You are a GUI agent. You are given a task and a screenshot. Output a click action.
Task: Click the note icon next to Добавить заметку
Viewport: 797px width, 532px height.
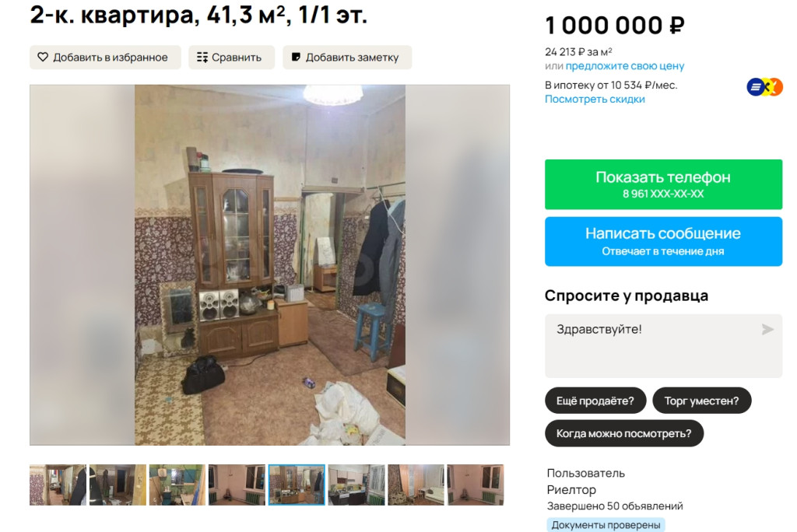click(x=296, y=57)
